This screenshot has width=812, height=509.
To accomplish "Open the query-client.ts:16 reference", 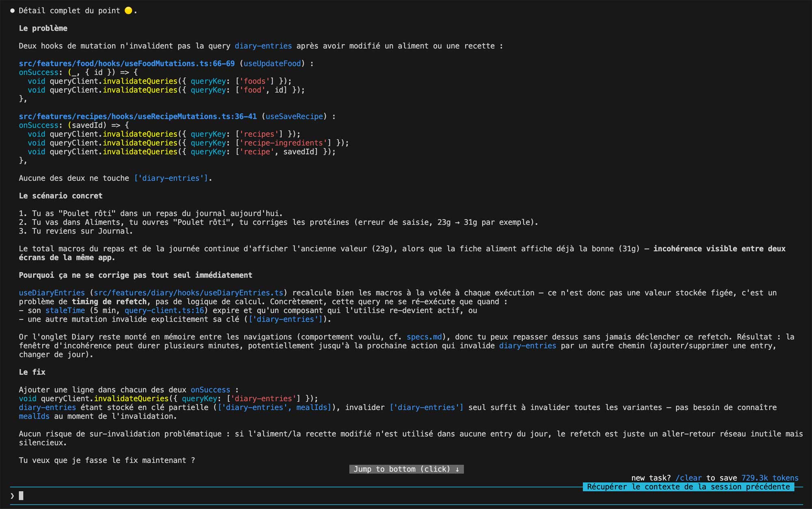I will 164,310.
